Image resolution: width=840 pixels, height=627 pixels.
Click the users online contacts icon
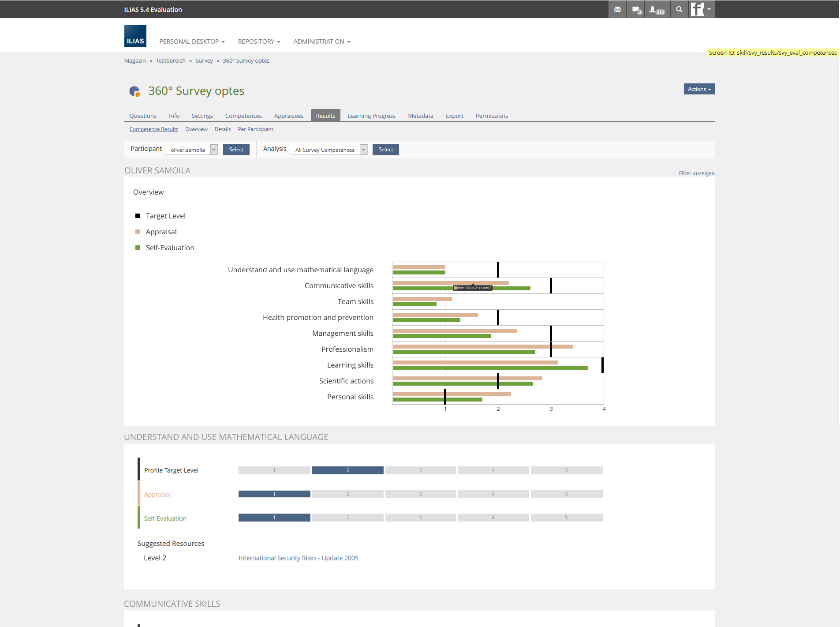656,9
